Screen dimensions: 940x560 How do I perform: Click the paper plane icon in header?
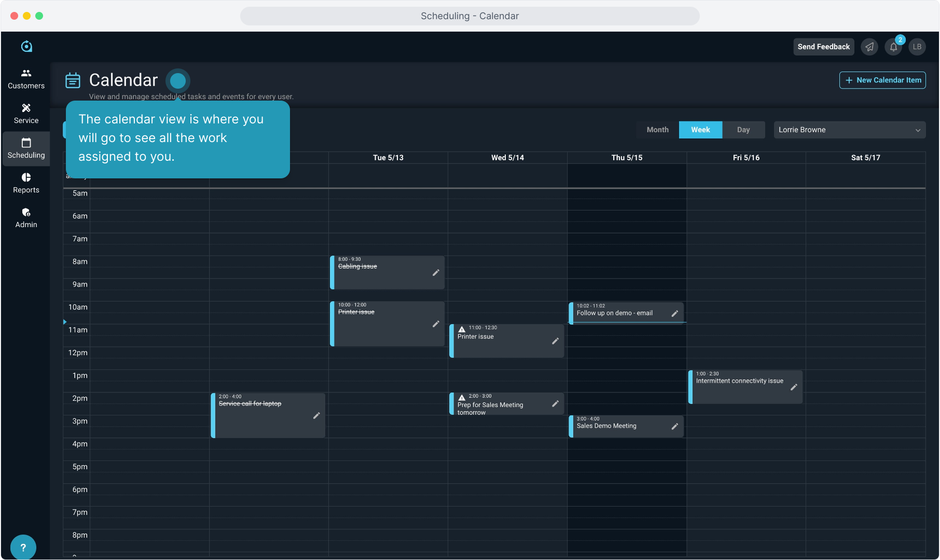[x=869, y=47]
